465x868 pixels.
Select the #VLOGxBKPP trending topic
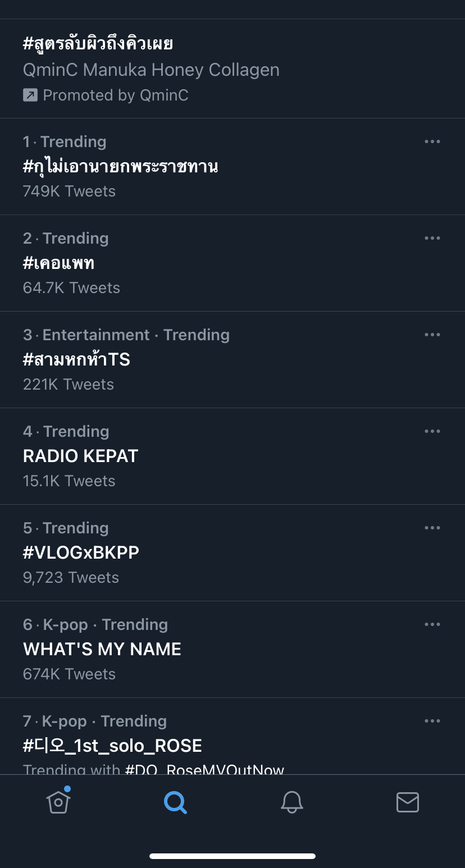(x=81, y=552)
